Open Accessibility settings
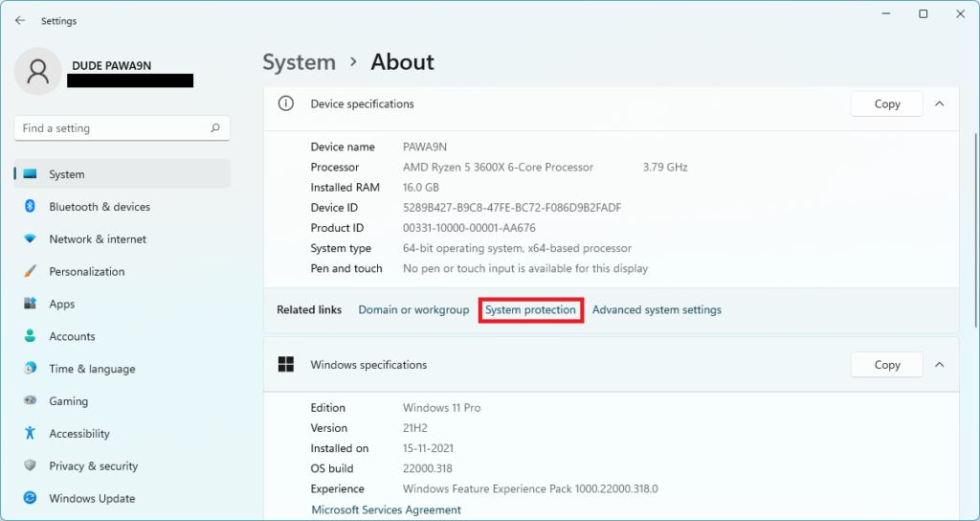 point(79,434)
